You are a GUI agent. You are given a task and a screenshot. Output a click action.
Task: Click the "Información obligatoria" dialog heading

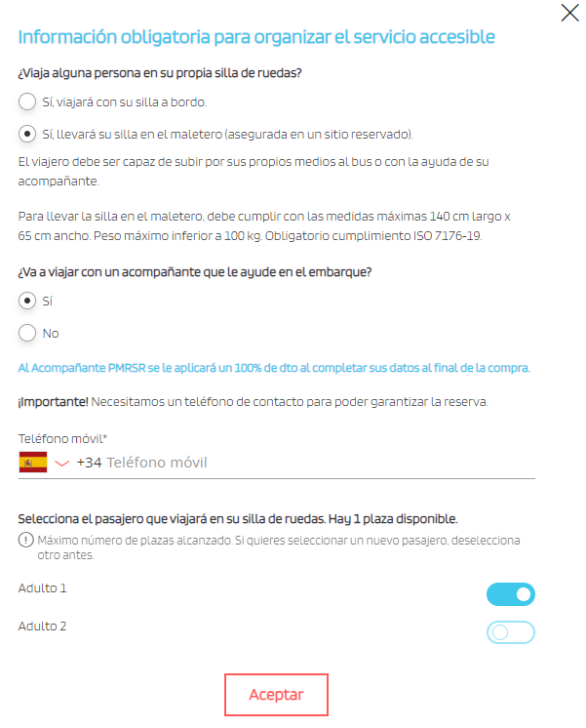pyautogui.click(x=256, y=38)
